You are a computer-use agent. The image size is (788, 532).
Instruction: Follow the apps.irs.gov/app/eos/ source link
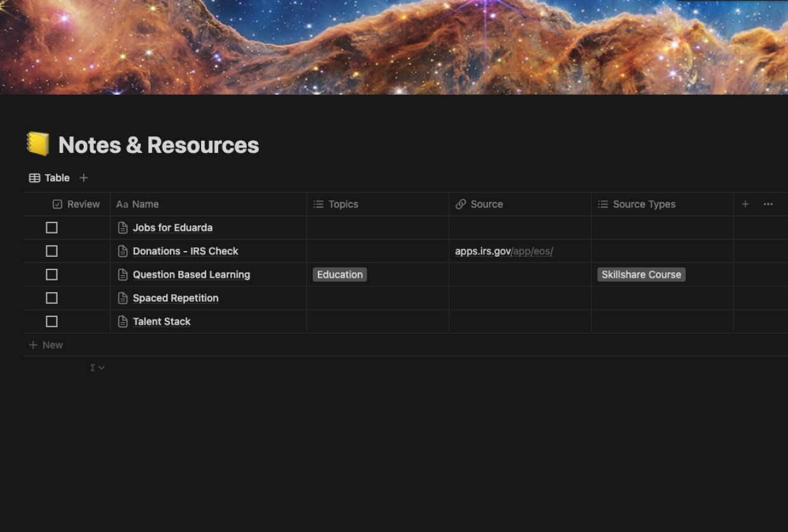(504, 251)
